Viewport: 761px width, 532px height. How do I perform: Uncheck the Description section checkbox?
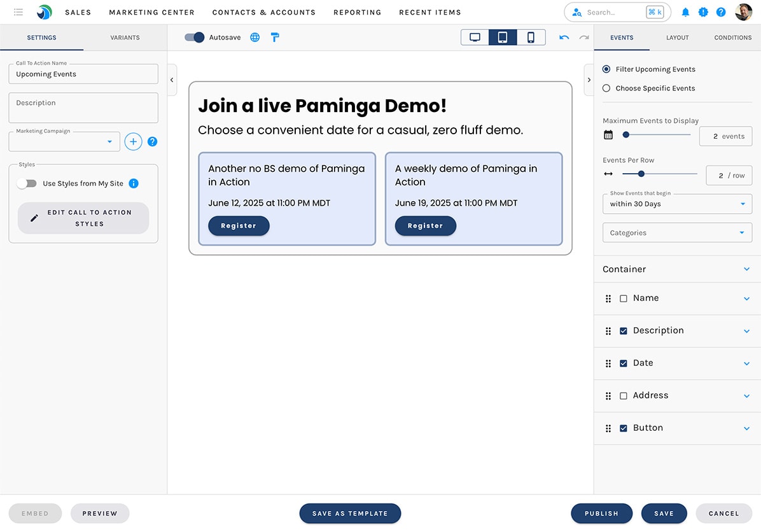[x=624, y=330]
